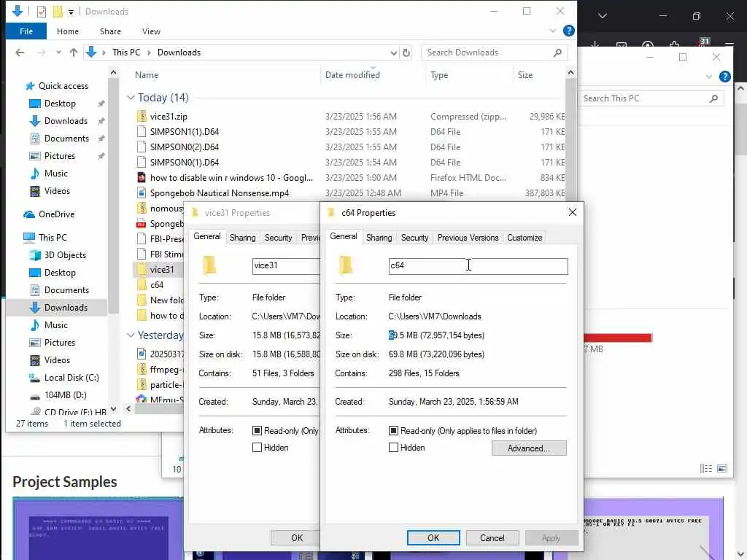Open Explorer help icon

[x=568, y=31]
